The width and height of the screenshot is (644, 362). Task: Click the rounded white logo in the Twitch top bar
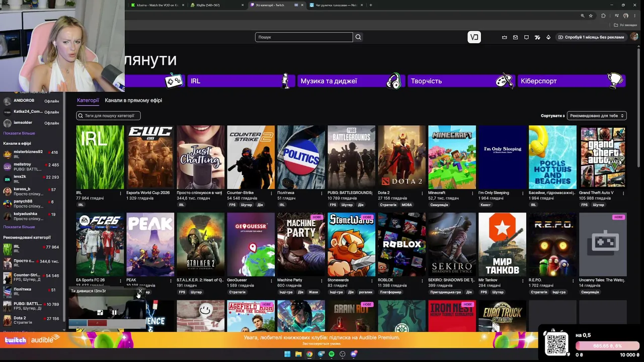tap(474, 37)
